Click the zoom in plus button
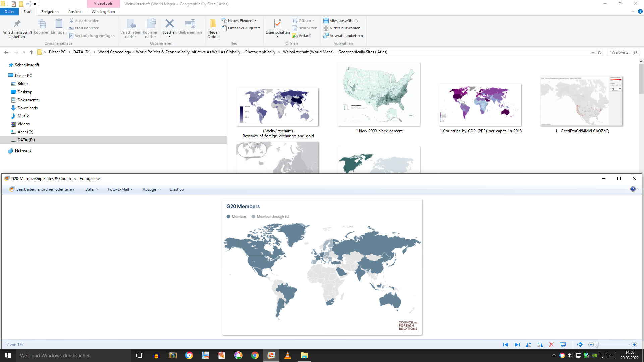This screenshot has height=362, width=644. point(634,345)
